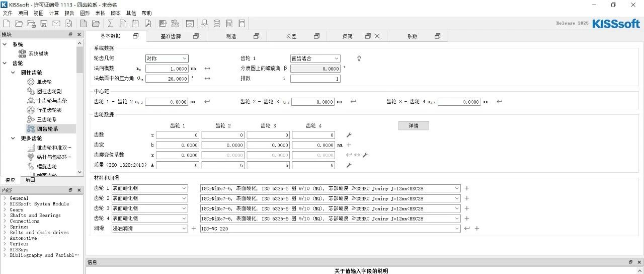Click plus icon beside 齿轮 1 material

(x=467, y=188)
